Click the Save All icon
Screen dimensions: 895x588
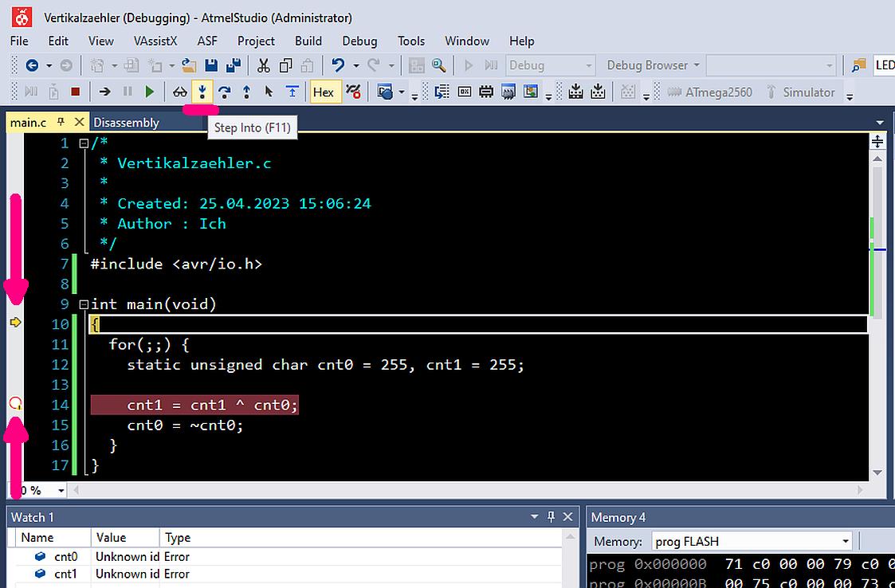coord(234,65)
